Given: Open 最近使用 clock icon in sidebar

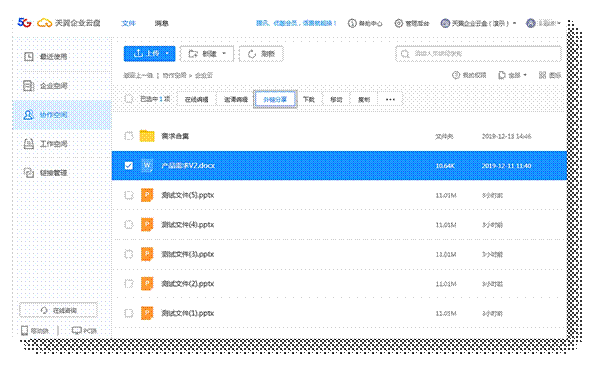Looking at the screenshot, I should pyautogui.click(x=29, y=56).
